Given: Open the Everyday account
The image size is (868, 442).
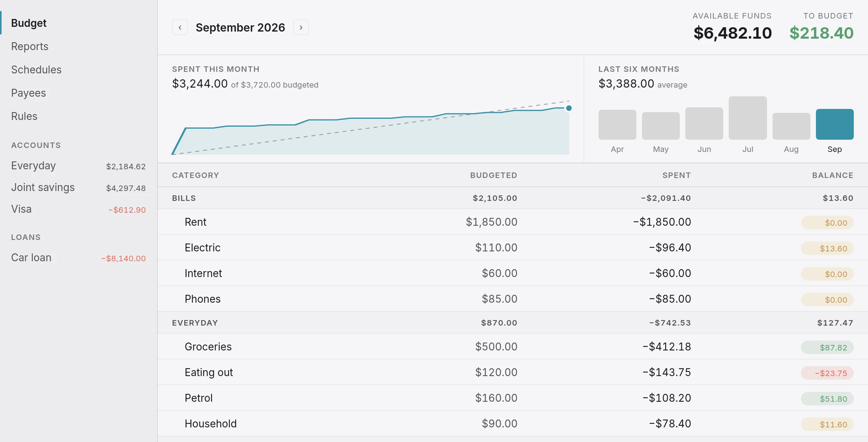Looking at the screenshot, I should point(79,166).
